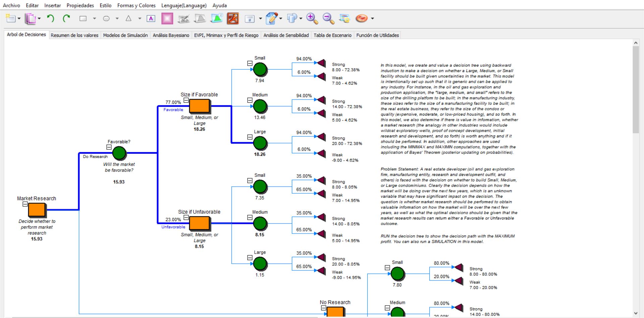The height and width of the screenshot is (318, 644).
Task: Click the end node for Weak -9.00 - 14.95%
Action: click(x=321, y=270)
